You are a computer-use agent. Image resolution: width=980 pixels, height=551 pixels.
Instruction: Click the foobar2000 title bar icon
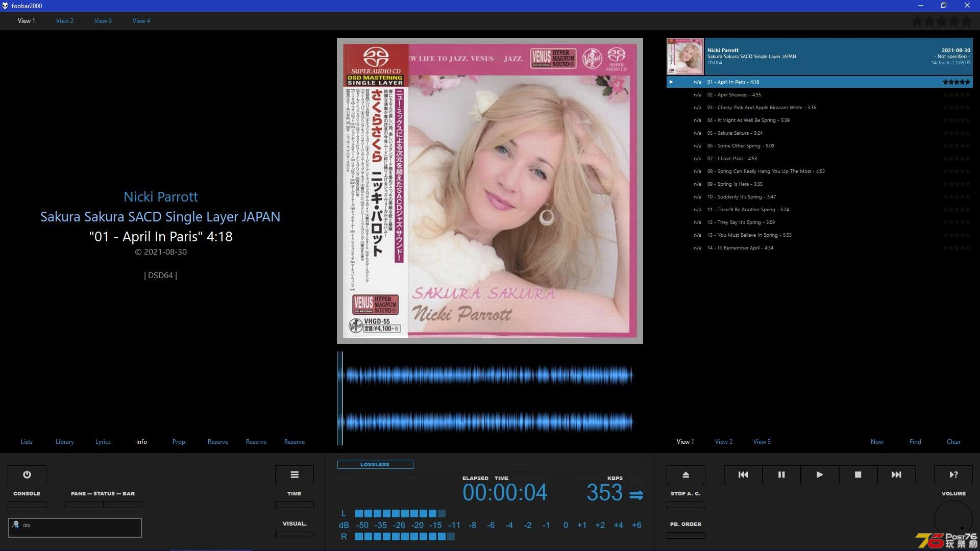click(5, 6)
